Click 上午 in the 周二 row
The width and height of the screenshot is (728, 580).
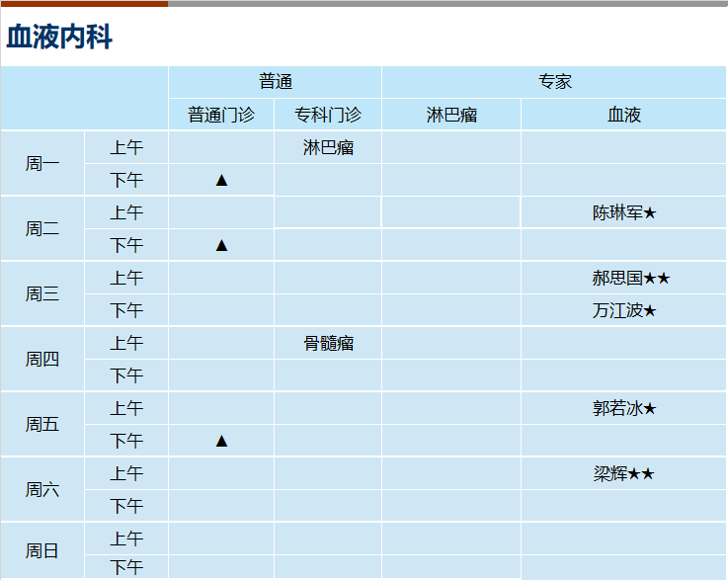pyautogui.click(x=126, y=212)
